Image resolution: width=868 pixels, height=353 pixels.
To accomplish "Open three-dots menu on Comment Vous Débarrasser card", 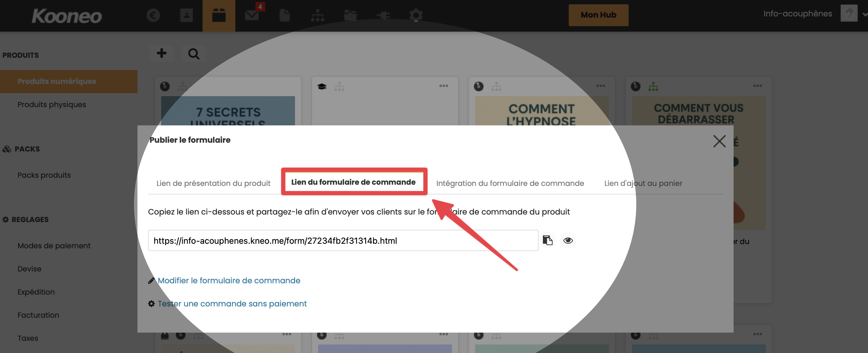I will (x=758, y=86).
